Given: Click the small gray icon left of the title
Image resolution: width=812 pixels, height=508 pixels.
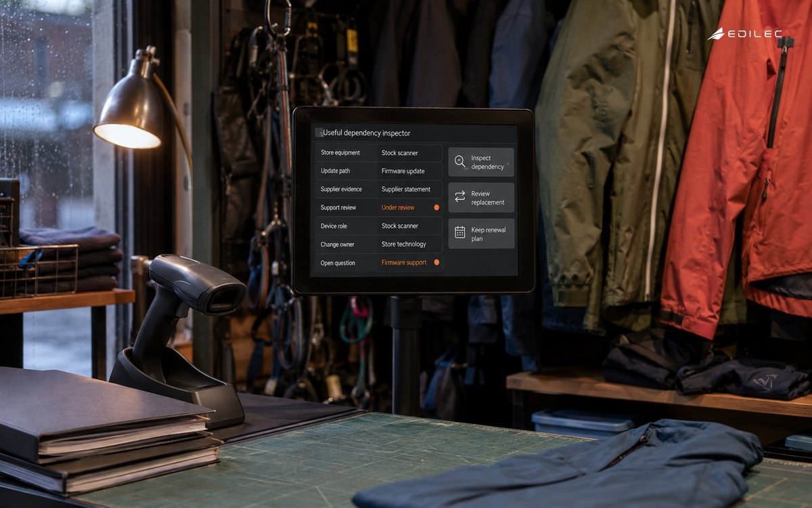Looking at the screenshot, I should click(318, 133).
